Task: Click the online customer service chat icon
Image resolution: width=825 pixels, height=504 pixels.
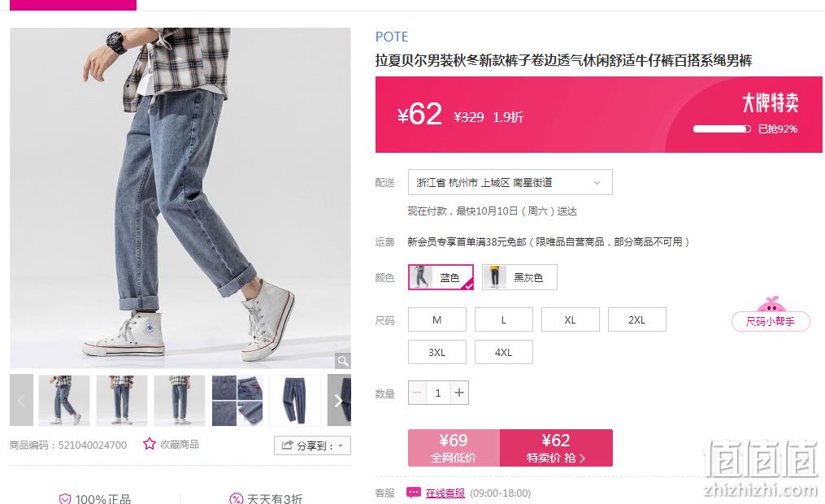Action: [x=414, y=493]
